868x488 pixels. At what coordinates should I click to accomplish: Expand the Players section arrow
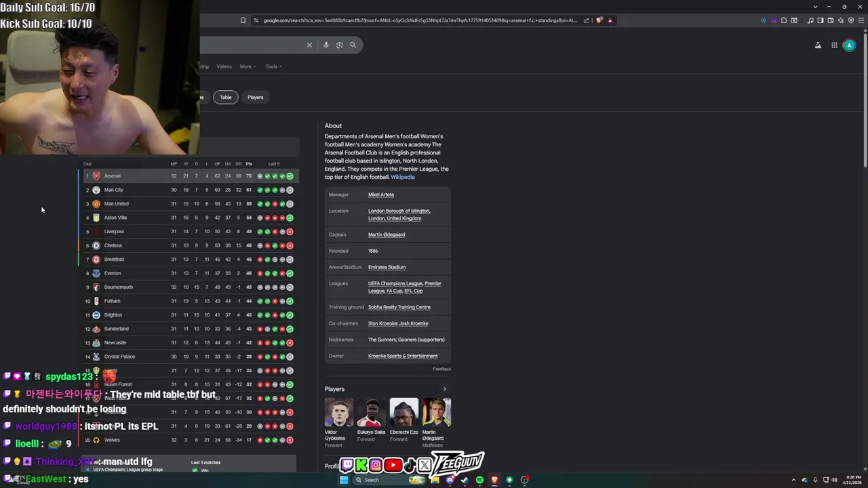[x=445, y=389]
